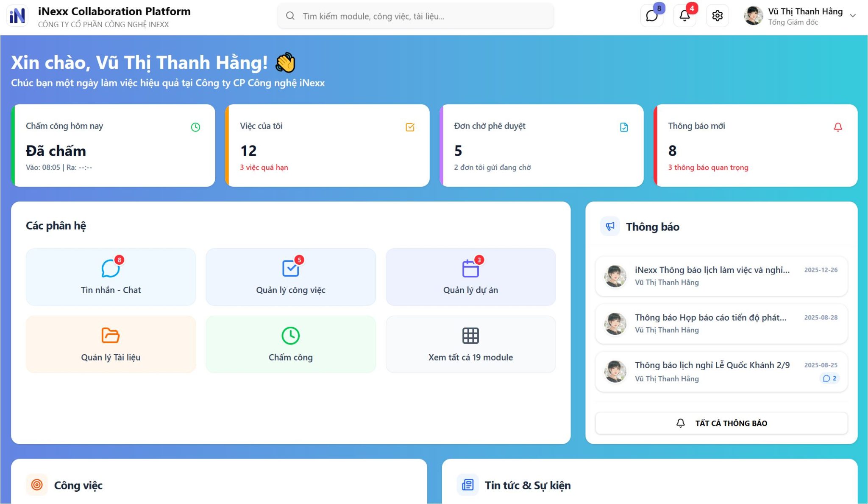Viewport: 868px width, 504px height.
Task: Open Quản lý công việc module
Action: 291,277
